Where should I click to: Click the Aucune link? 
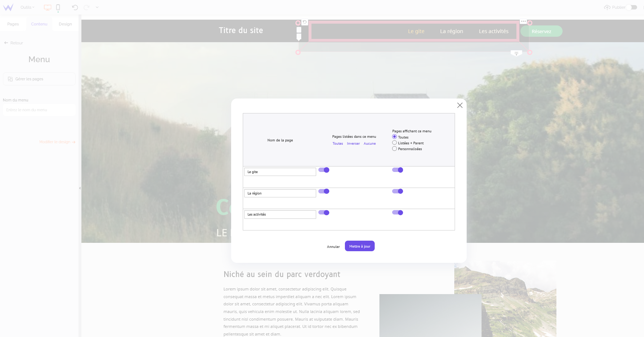pyautogui.click(x=370, y=144)
